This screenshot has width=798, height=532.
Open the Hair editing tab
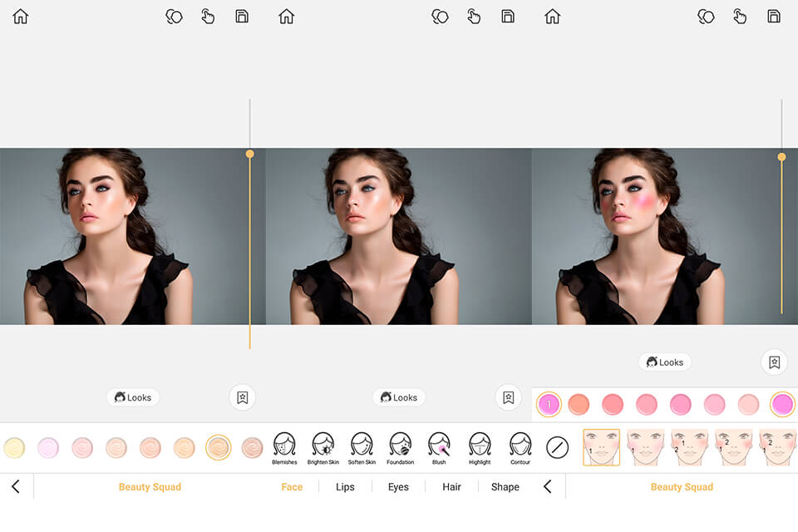[451, 486]
